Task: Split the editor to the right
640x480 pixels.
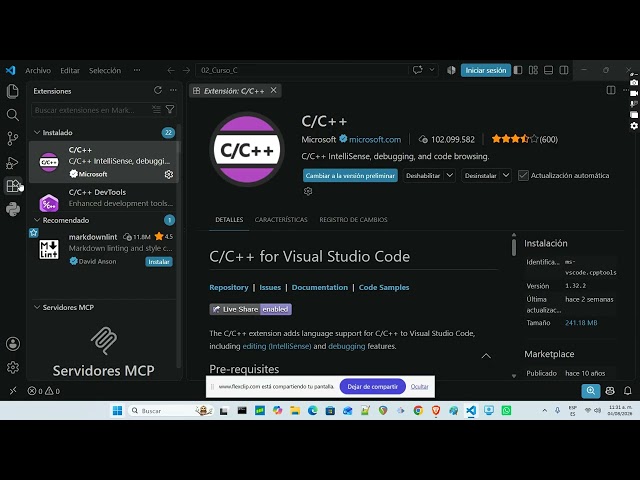Action: pos(611,90)
